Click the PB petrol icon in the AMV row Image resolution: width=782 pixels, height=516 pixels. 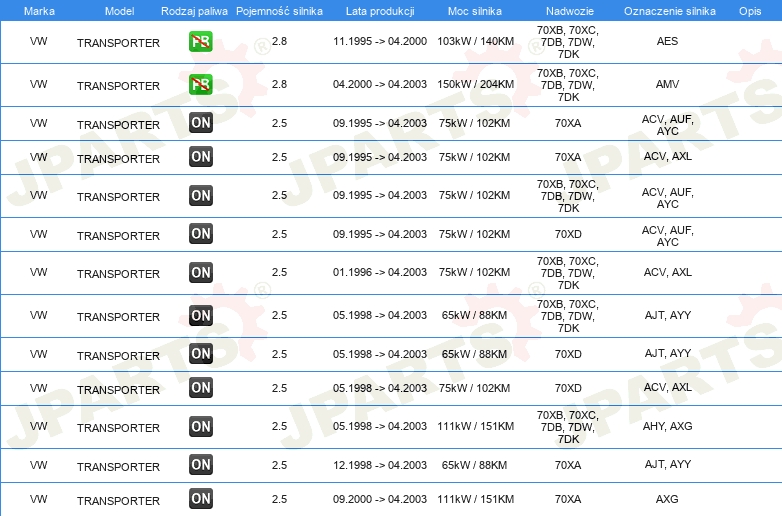[x=201, y=85]
